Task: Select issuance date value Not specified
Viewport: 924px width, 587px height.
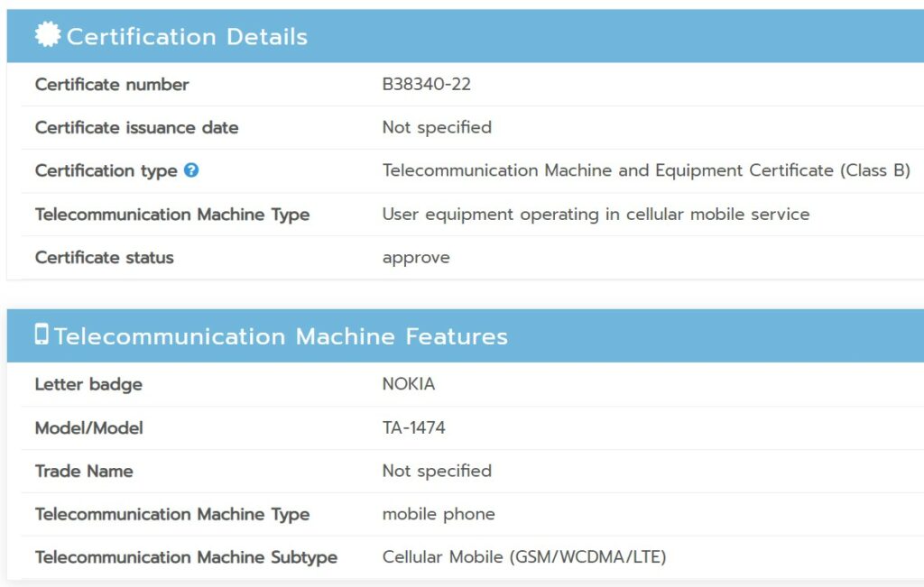Action: click(437, 127)
